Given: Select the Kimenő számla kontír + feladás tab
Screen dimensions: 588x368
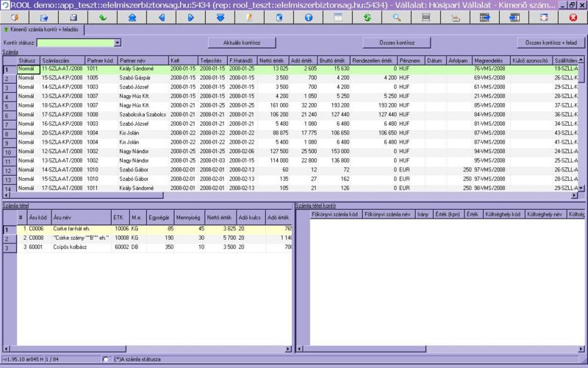Looking at the screenshot, I should [46, 29].
